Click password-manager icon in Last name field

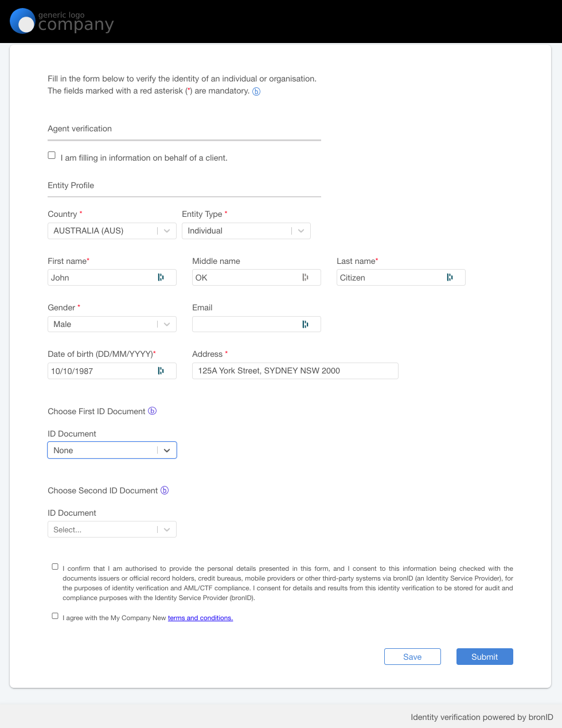click(x=450, y=278)
